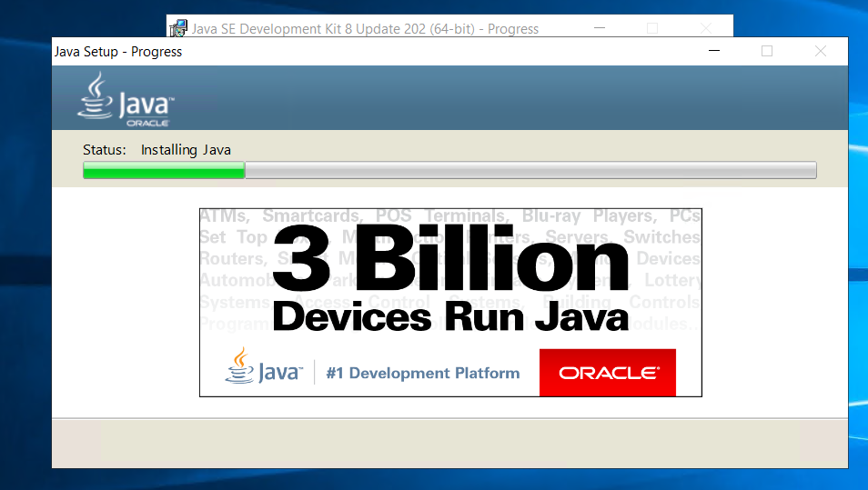Click '#1 Development Platform' text

click(423, 374)
